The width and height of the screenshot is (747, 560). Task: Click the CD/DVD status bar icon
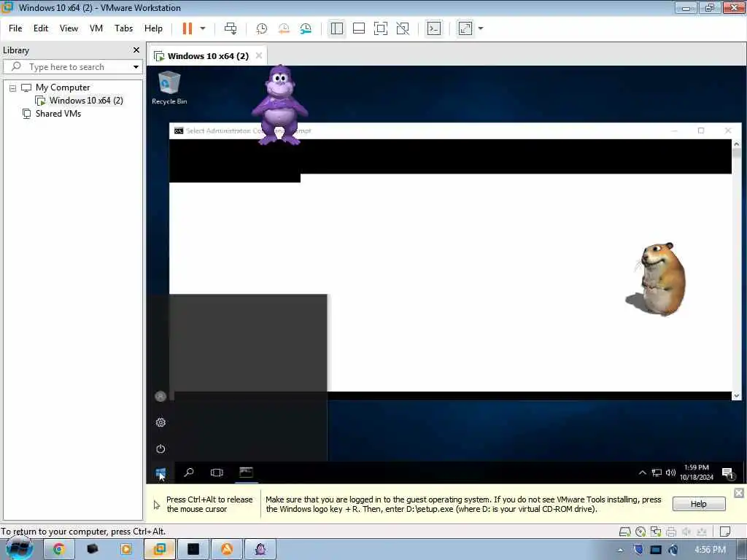pos(640,532)
